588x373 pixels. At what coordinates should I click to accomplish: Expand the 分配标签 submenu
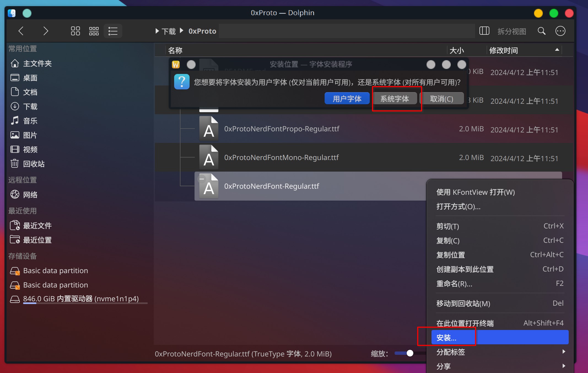pos(500,352)
